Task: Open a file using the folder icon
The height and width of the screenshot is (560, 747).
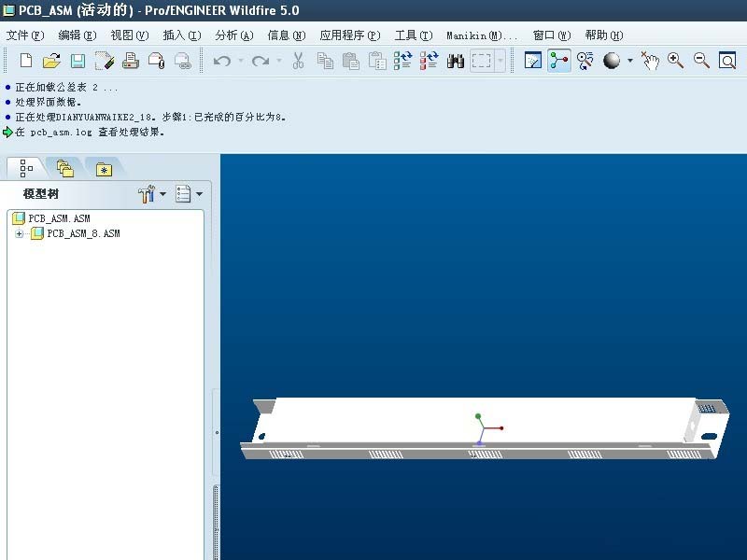Action: tap(52, 60)
